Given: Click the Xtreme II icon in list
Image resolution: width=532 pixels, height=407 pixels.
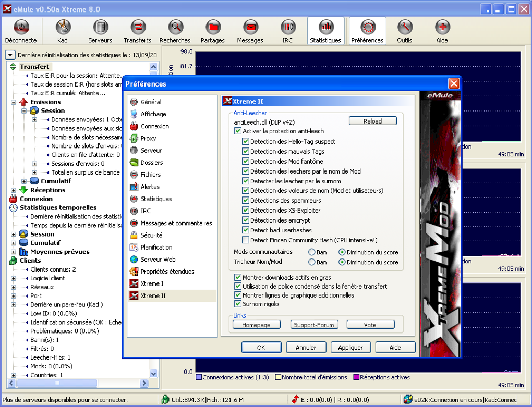Looking at the screenshot, I should pos(134,295).
